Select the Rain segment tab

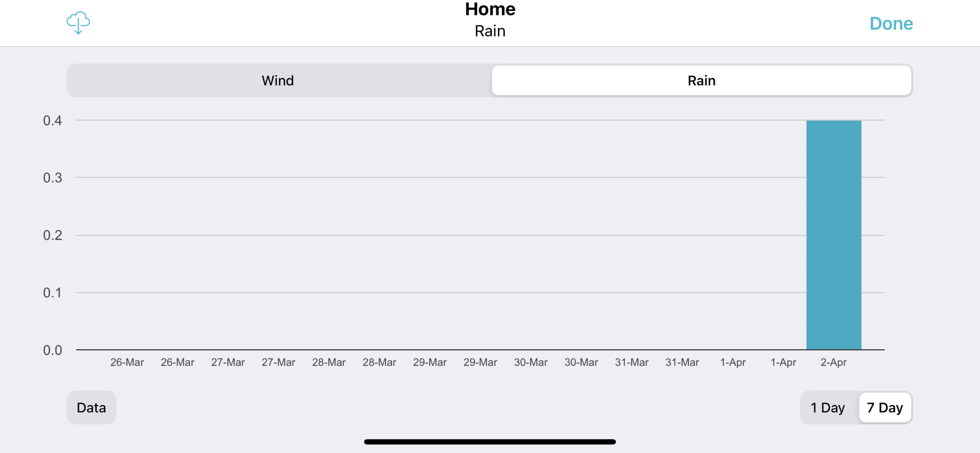click(701, 80)
